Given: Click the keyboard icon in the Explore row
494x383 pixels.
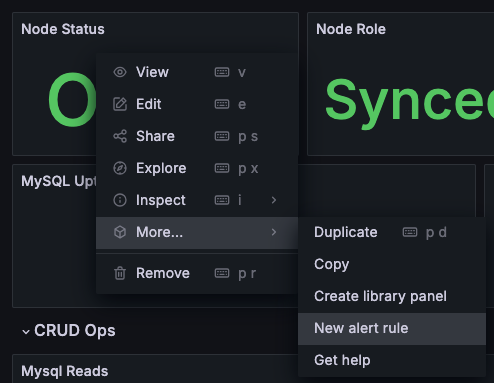Looking at the screenshot, I should 222,168.
